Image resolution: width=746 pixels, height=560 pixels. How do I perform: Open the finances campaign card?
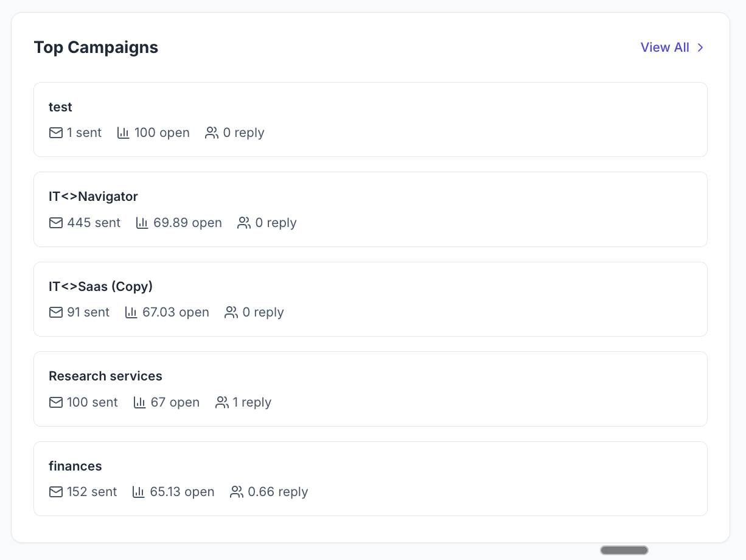click(371, 478)
